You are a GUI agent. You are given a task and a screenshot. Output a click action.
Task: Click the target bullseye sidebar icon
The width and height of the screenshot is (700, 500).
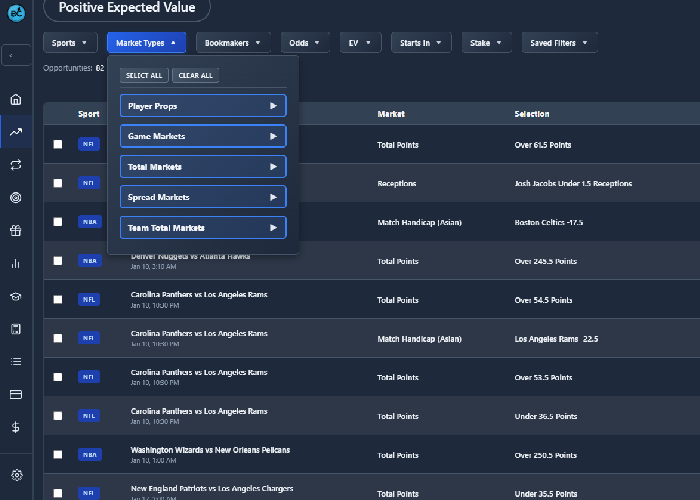click(16, 198)
